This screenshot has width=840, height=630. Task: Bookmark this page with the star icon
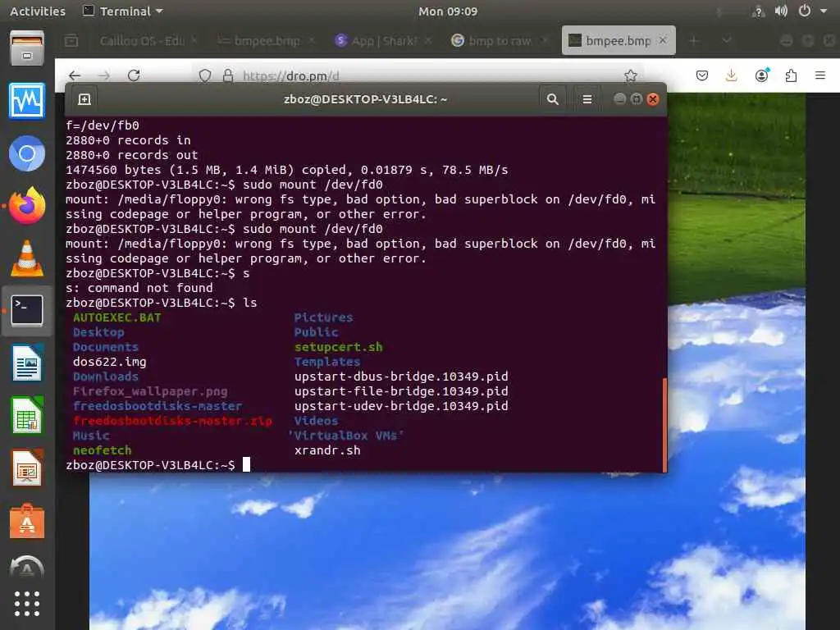click(x=631, y=76)
